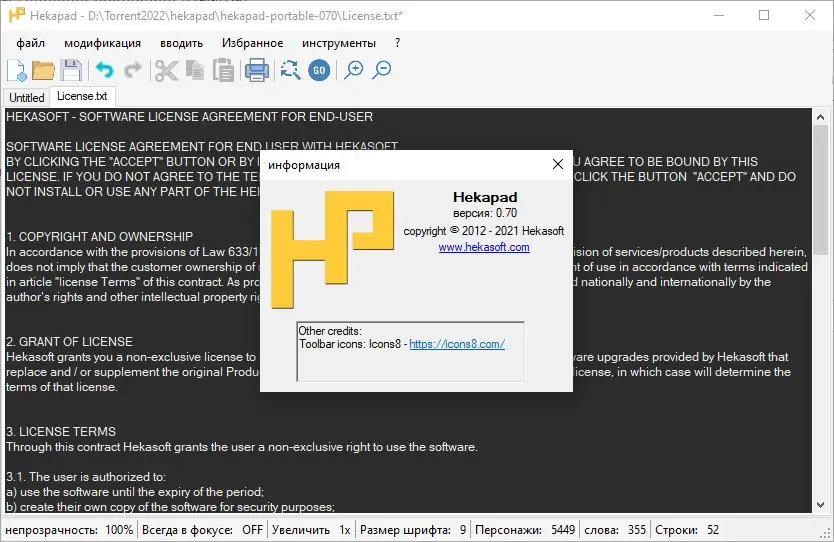Click the Zoom in magnifier icon

(353, 70)
